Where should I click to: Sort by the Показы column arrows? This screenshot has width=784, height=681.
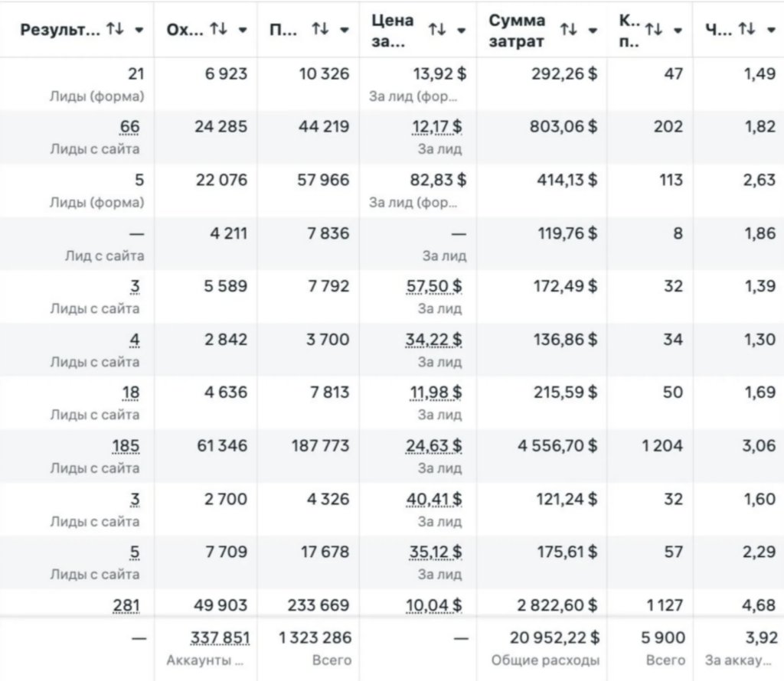(x=321, y=30)
